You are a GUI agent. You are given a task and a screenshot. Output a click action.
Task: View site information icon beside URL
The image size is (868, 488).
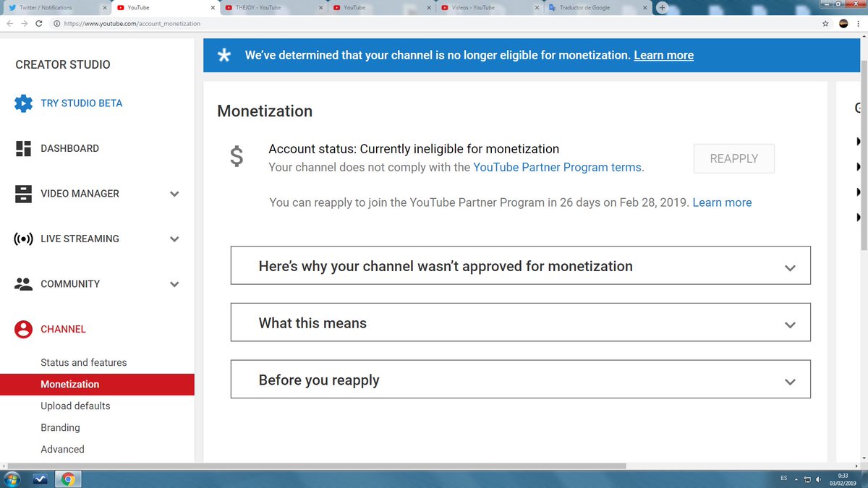pos(56,23)
